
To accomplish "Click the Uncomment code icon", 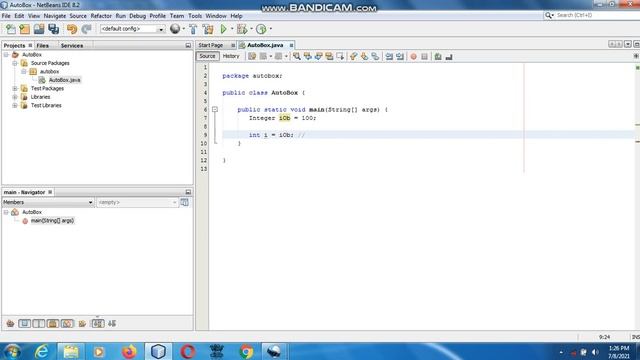I will 449,56.
